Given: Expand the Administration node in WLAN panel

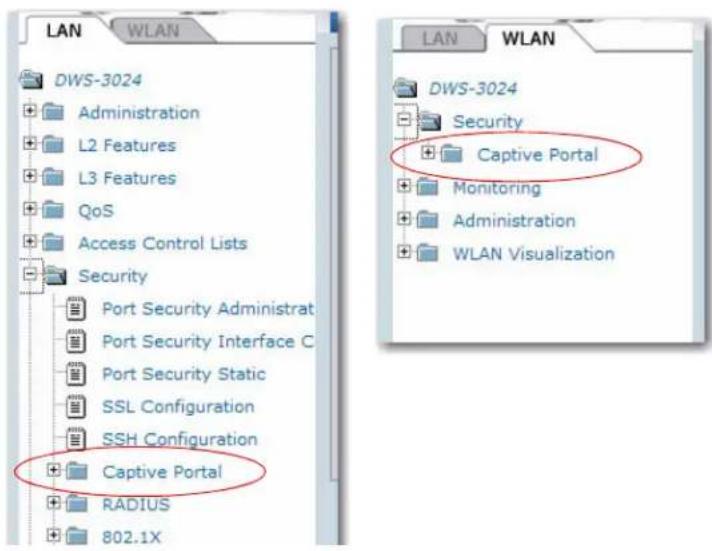Looking at the screenshot, I should [x=404, y=218].
